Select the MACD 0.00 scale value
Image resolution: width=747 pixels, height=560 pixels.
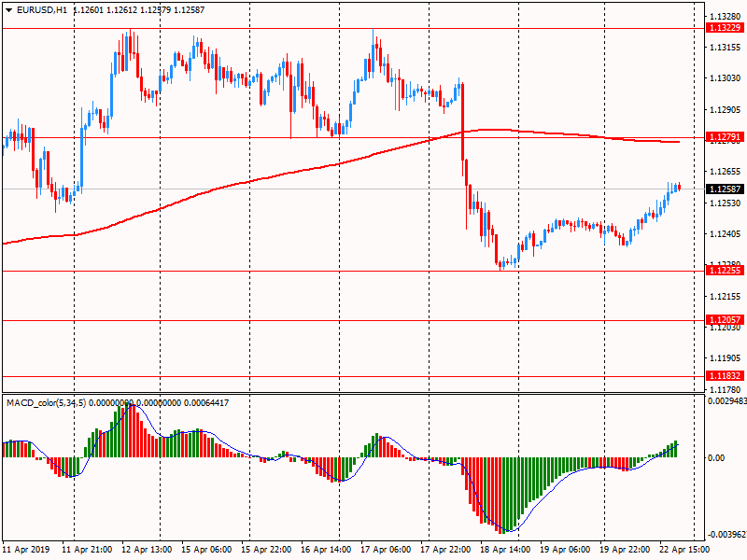tap(716, 458)
